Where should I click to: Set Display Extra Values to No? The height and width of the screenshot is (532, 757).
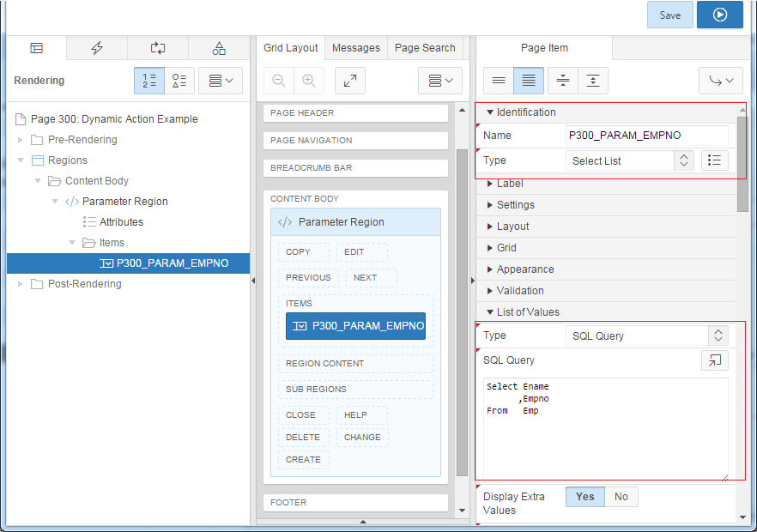coord(621,497)
